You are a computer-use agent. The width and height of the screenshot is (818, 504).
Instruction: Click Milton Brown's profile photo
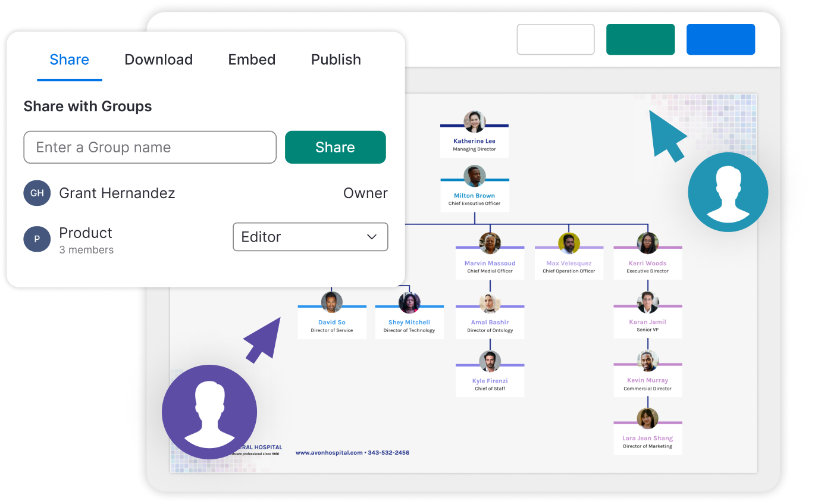[x=474, y=175]
